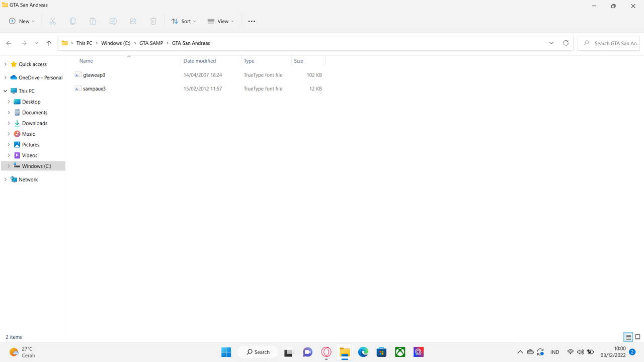
Task: Open the View dropdown menu
Action: point(221,21)
